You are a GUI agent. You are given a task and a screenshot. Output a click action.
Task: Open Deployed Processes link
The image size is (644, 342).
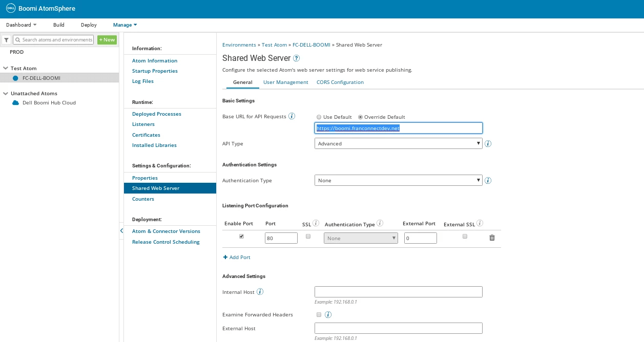[x=157, y=114]
